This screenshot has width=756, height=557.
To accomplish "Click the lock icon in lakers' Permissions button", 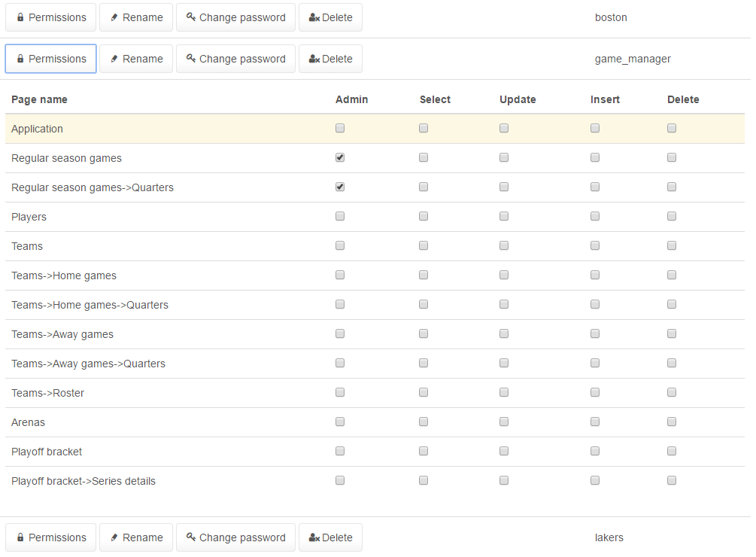I will [20, 537].
